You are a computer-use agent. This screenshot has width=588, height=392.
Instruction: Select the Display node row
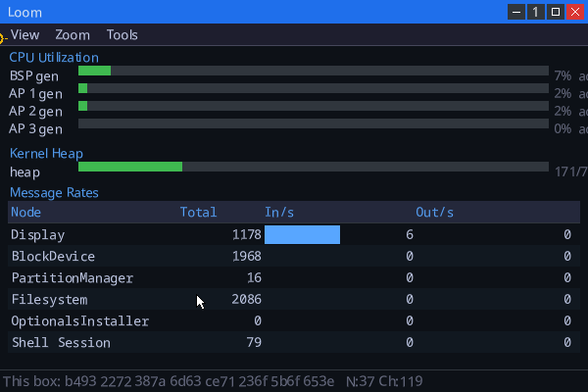point(294,234)
